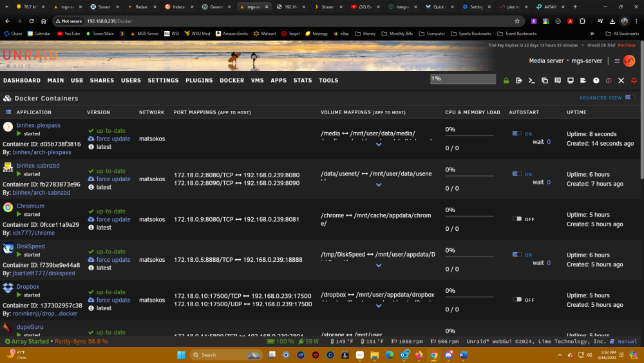Reload the page with the browser refresh icon
This screenshot has width=644, height=363.
click(31, 21)
